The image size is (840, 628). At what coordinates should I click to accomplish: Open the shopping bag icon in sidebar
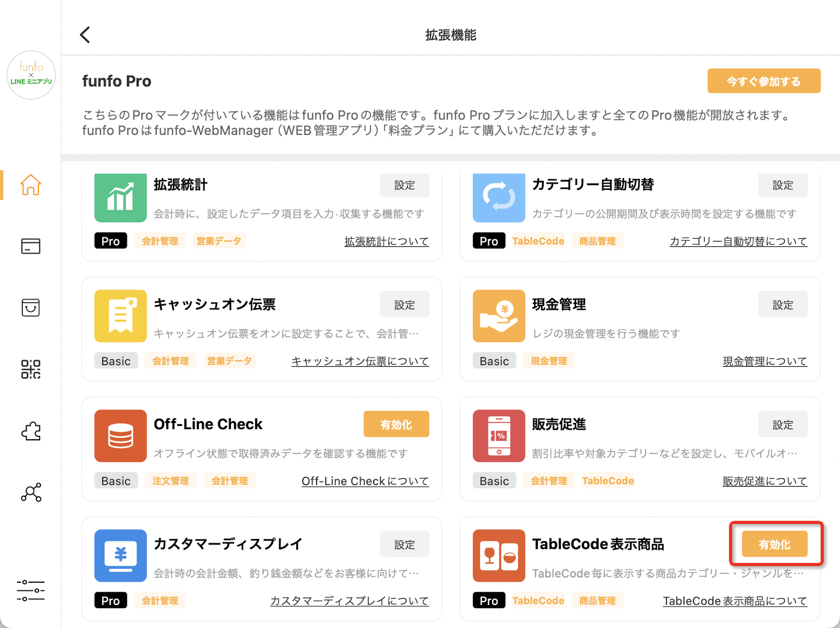30,308
